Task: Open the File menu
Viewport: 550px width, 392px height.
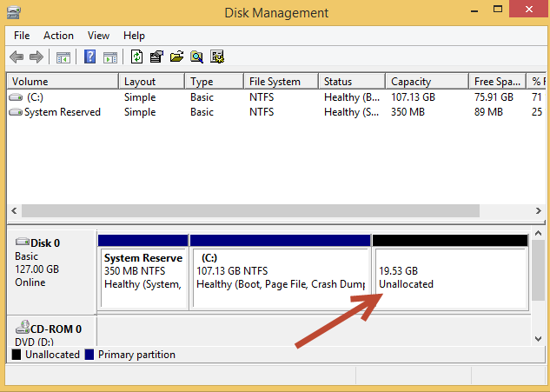Action: [22, 36]
